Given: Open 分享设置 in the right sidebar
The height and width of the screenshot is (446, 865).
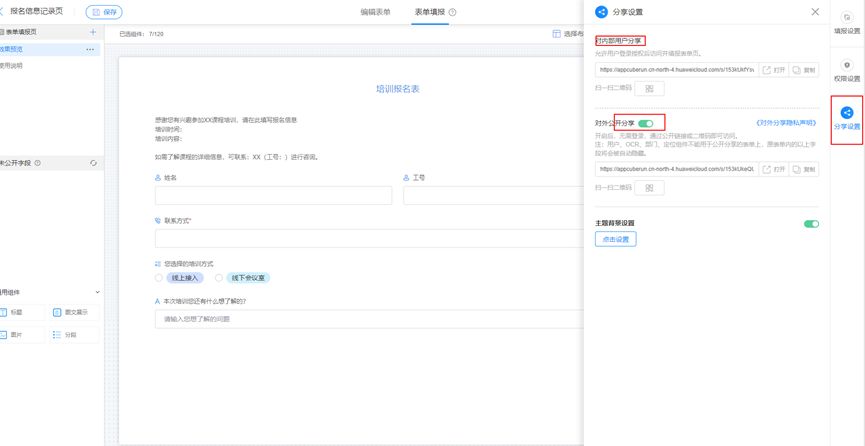Looking at the screenshot, I should click(847, 119).
